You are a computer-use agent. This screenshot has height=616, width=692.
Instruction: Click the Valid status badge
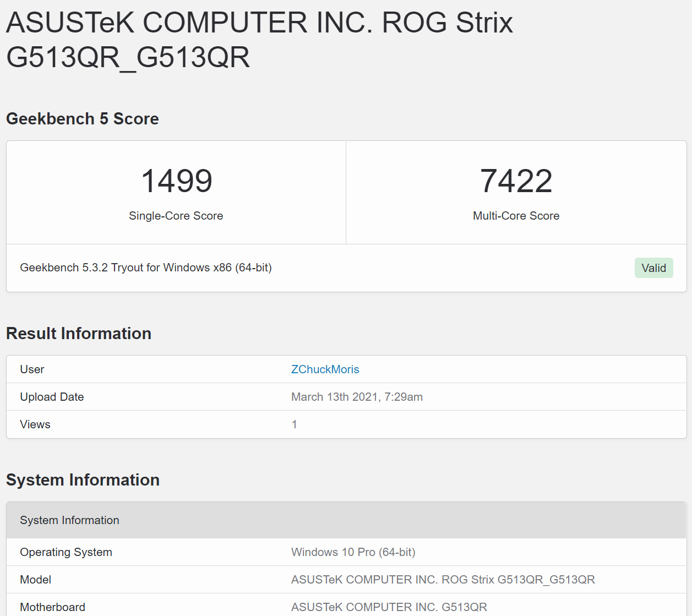653,268
